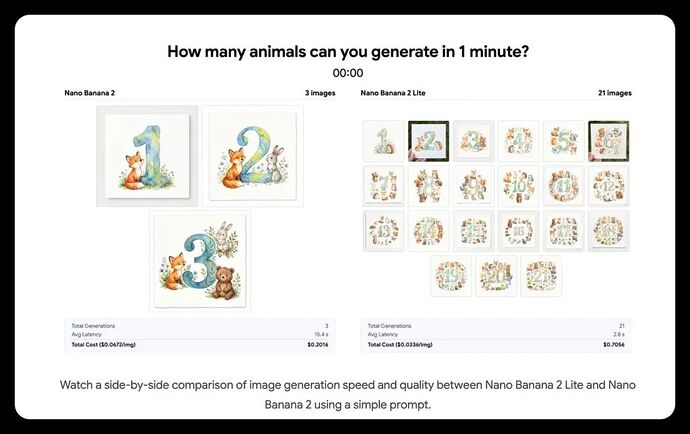Open the number 1 fox image thumbnail

click(x=147, y=156)
